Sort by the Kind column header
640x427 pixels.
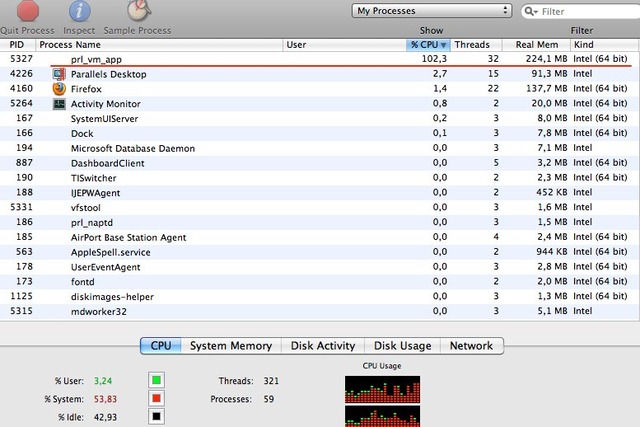pyautogui.click(x=605, y=45)
